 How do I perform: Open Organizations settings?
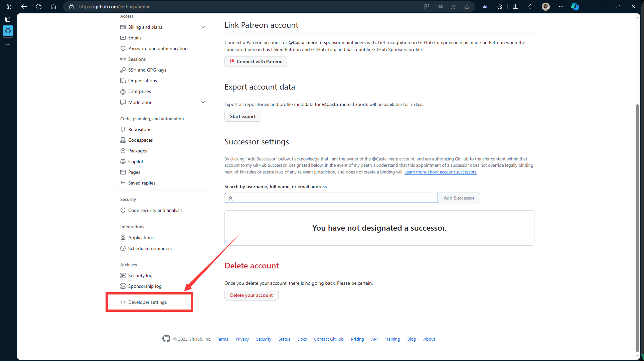[x=142, y=81]
